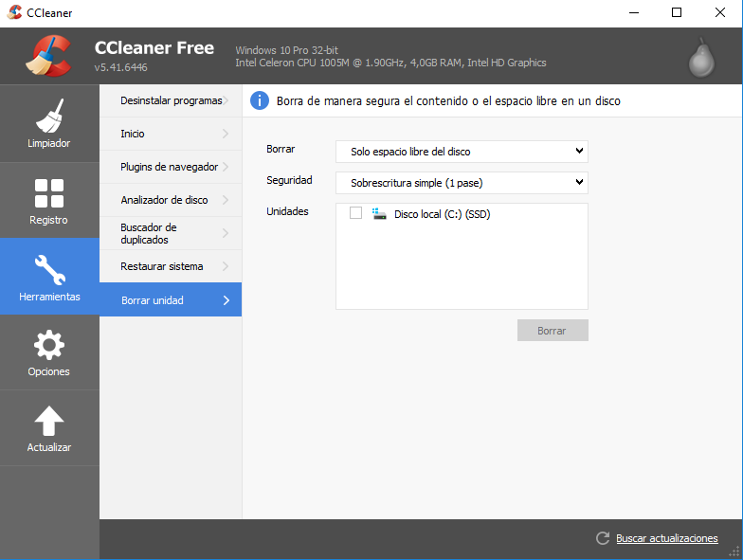
Task: Open the Opciones gear section
Action: [49, 352]
